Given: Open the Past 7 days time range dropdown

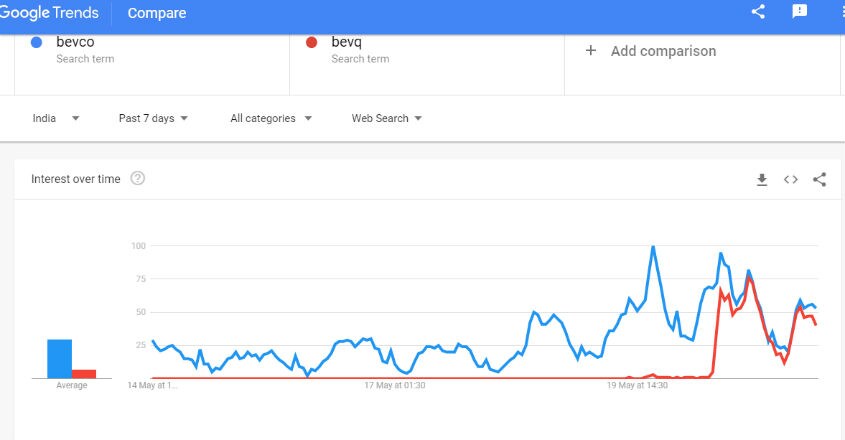Looking at the screenshot, I should click(153, 118).
